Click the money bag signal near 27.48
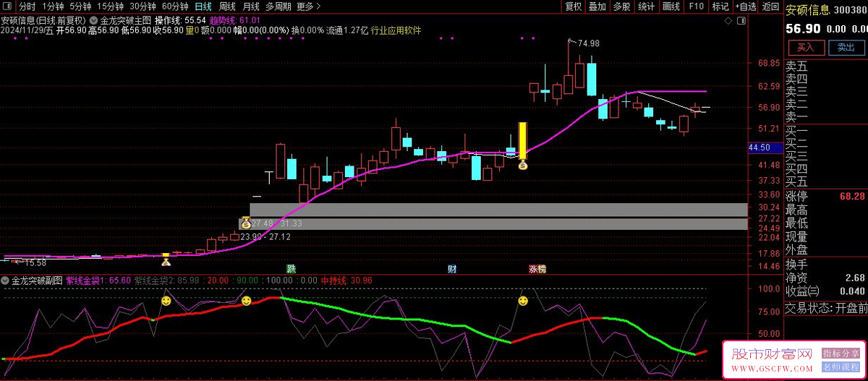This screenshot has height=381, width=868. pos(245,223)
